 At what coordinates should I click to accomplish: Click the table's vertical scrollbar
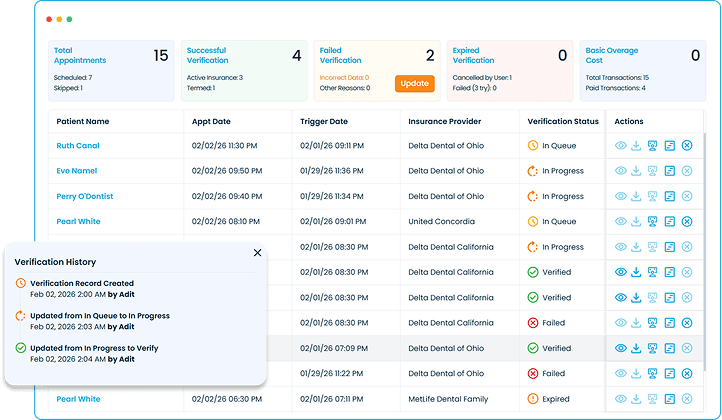click(x=703, y=250)
